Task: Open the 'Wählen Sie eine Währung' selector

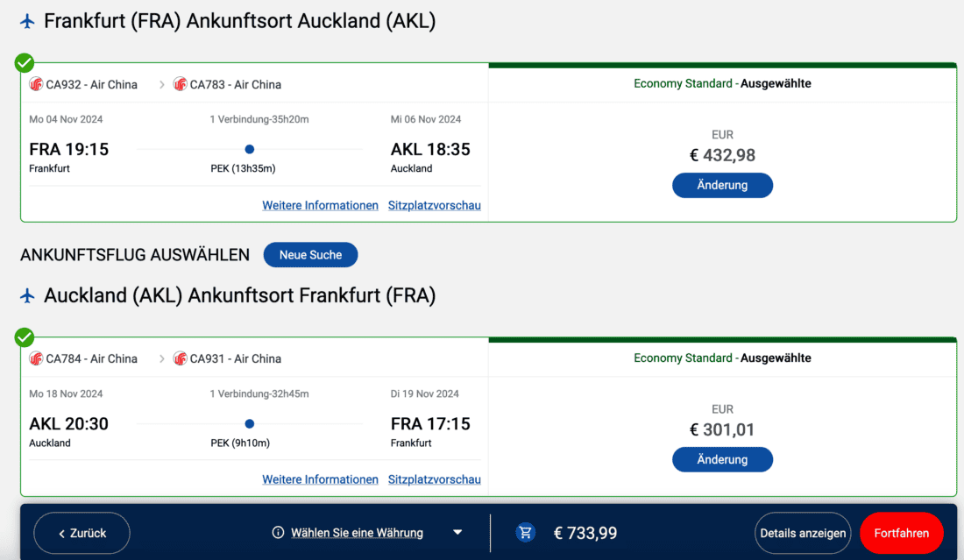Action: (x=357, y=533)
